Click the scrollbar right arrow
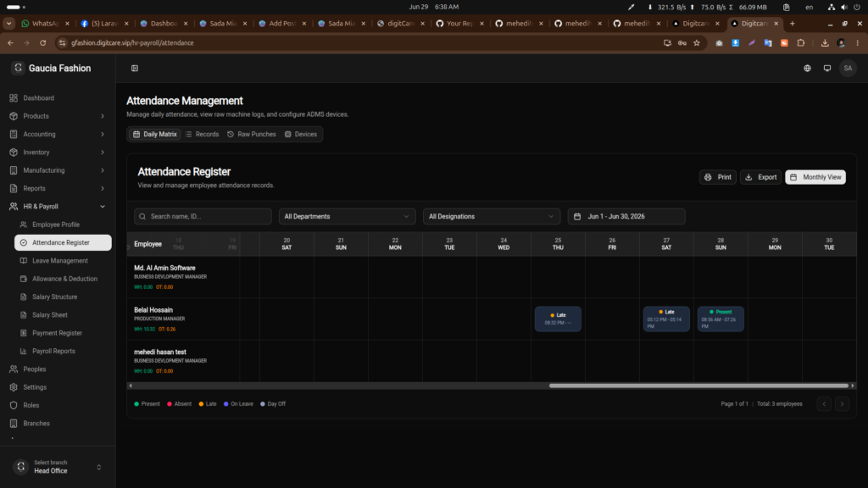 point(853,385)
